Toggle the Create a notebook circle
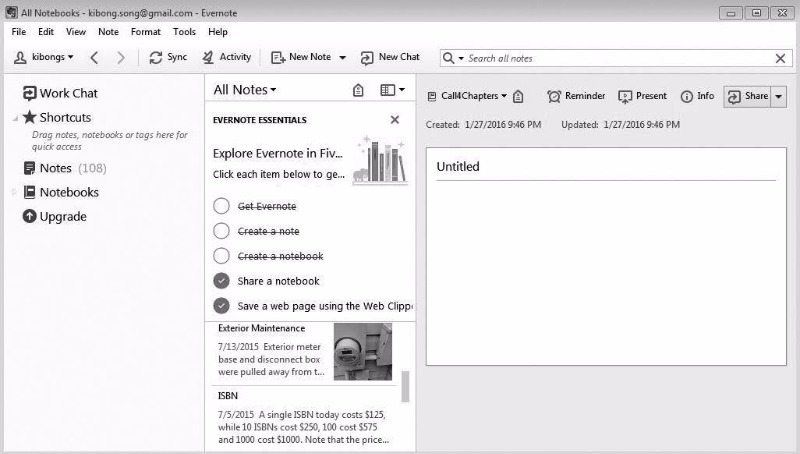Image resolution: width=800 pixels, height=454 pixels. pos(221,256)
